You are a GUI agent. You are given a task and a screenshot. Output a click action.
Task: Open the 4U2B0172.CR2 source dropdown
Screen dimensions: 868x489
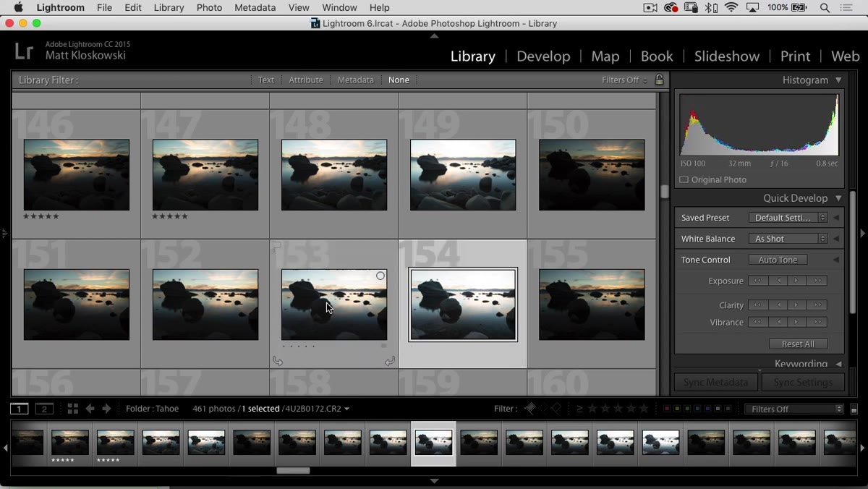[319, 409]
